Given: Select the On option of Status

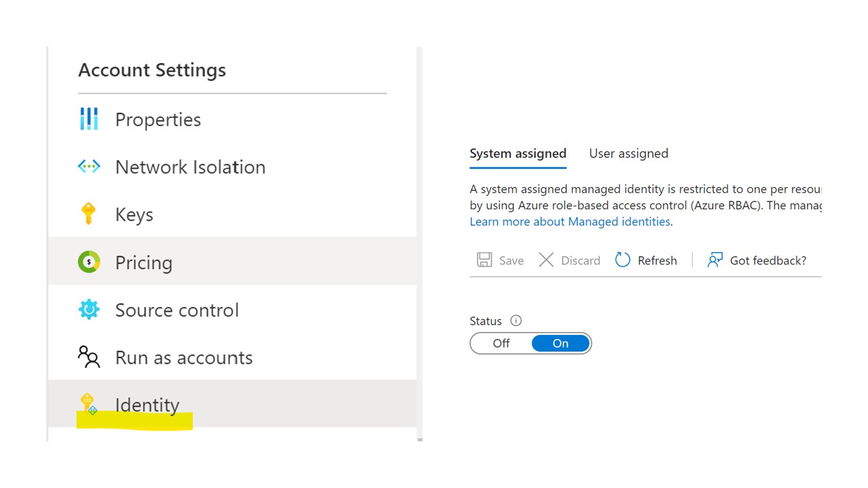Looking at the screenshot, I should click(x=560, y=344).
